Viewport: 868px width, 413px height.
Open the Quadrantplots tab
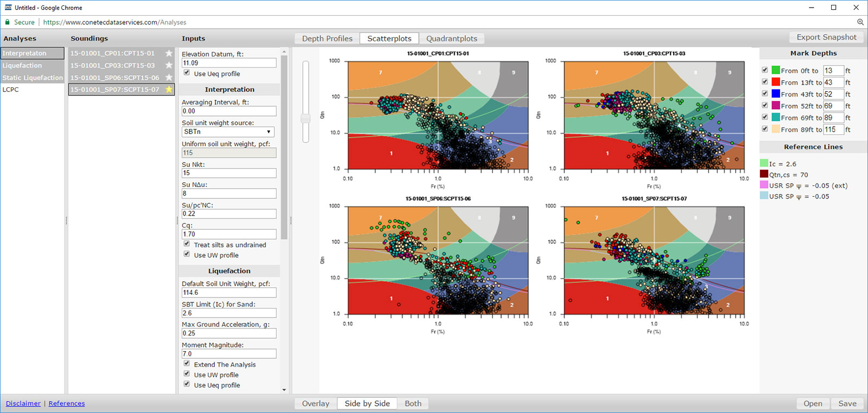click(x=451, y=38)
